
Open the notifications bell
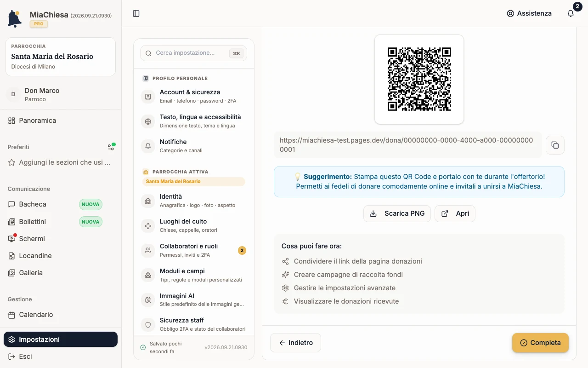(571, 13)
